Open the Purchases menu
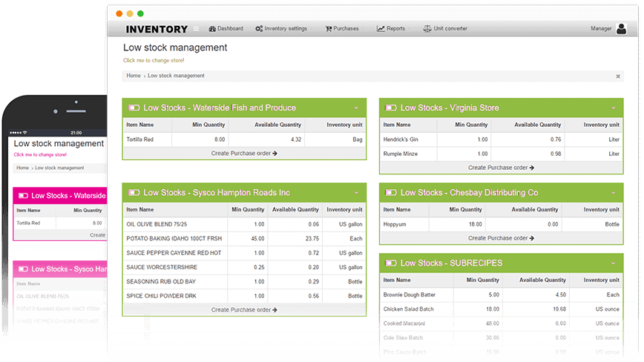Screen dimensions: 644x362 343,29
